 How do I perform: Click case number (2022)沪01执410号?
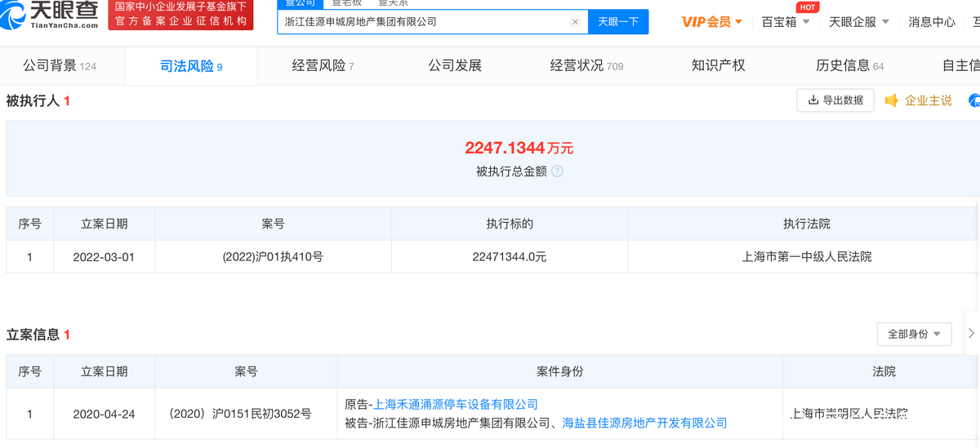point(273,256)
